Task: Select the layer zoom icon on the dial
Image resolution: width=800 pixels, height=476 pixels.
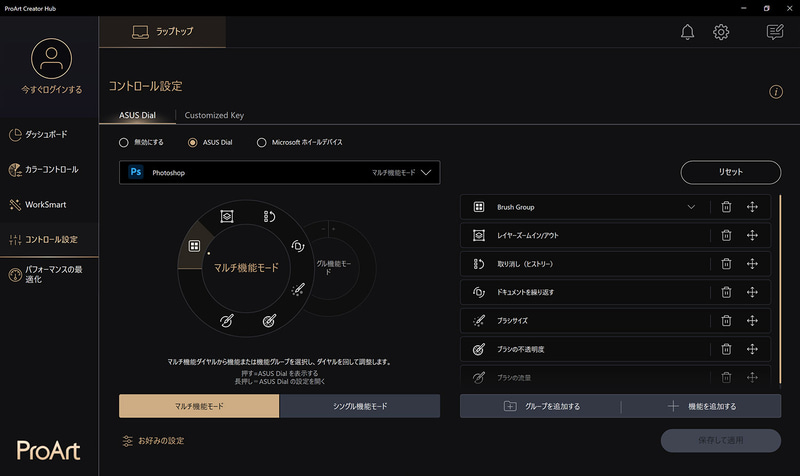Action: click(x=227, y=216)
